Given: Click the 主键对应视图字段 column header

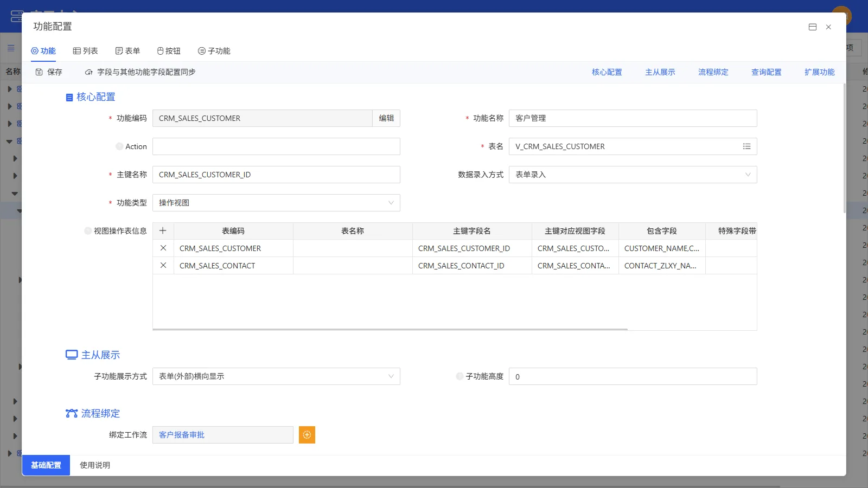Looking at the screenshot, I should point(575,231).
